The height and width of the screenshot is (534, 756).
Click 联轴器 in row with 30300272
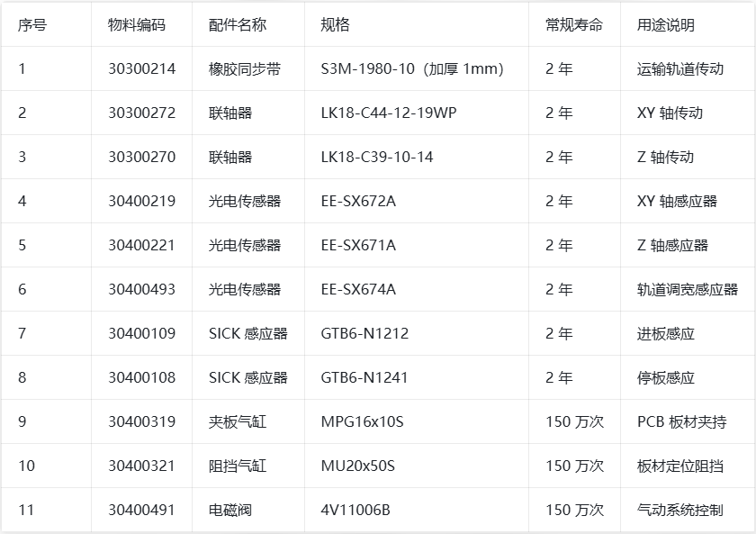[x=230, y=113]
